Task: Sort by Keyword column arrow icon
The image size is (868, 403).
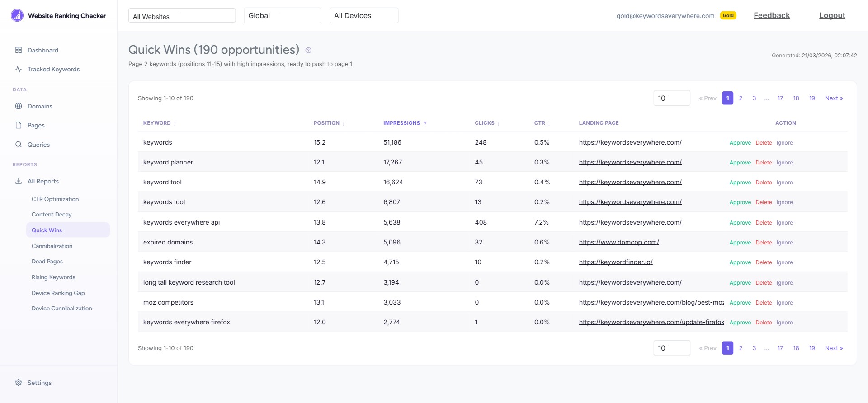Action: (175, 123)
